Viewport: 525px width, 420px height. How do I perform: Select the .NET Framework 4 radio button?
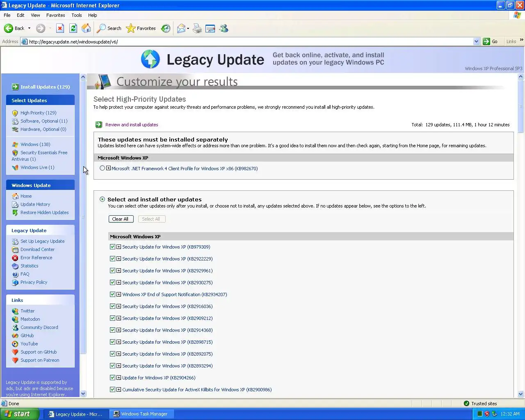102,168
